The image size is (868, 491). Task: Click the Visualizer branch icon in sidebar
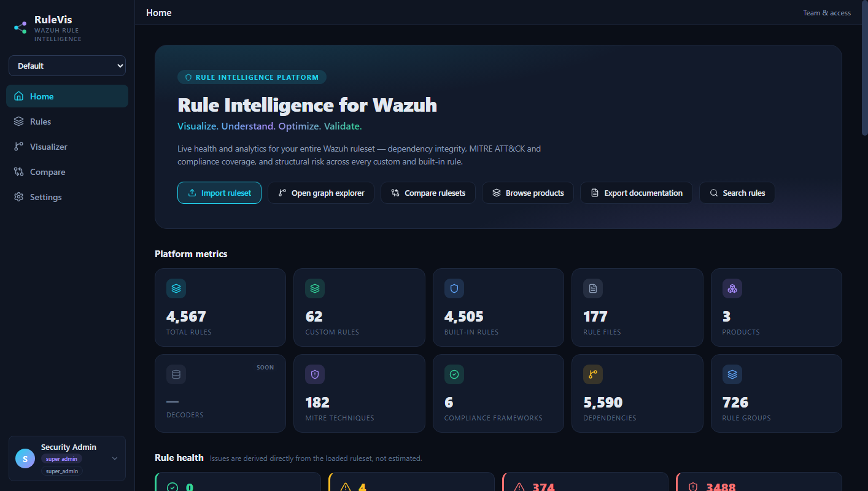click(x=19, y=147)
